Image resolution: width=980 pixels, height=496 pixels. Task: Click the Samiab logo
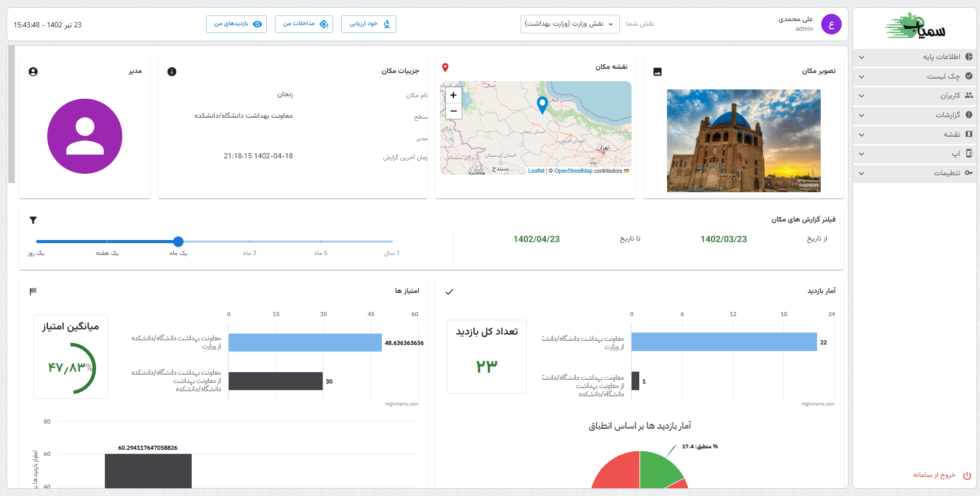915,26
